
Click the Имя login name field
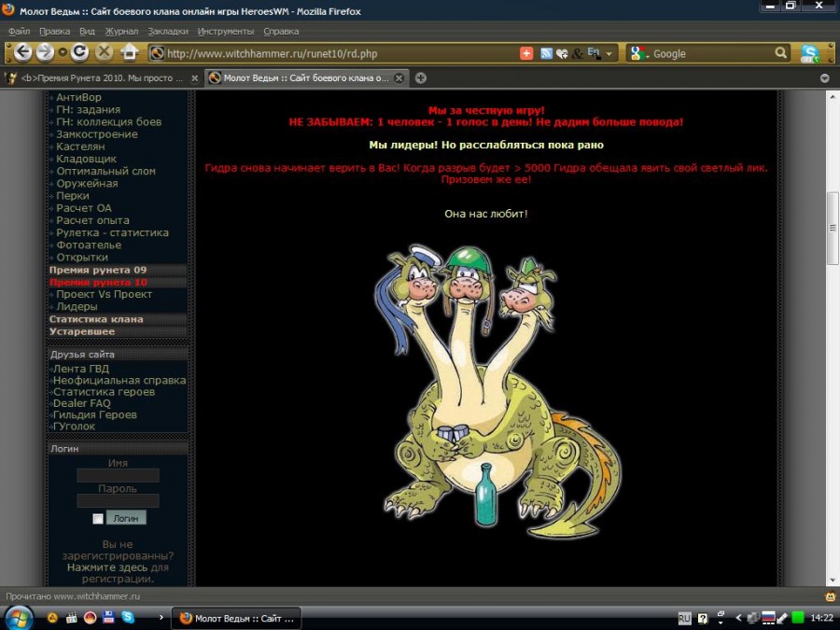[x=118, y=476]
